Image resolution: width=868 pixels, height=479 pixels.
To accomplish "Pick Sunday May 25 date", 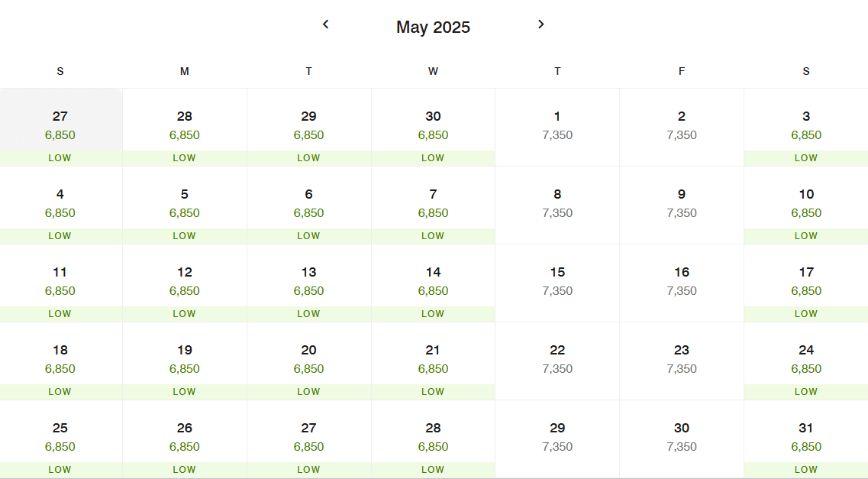I will (60, 440).
